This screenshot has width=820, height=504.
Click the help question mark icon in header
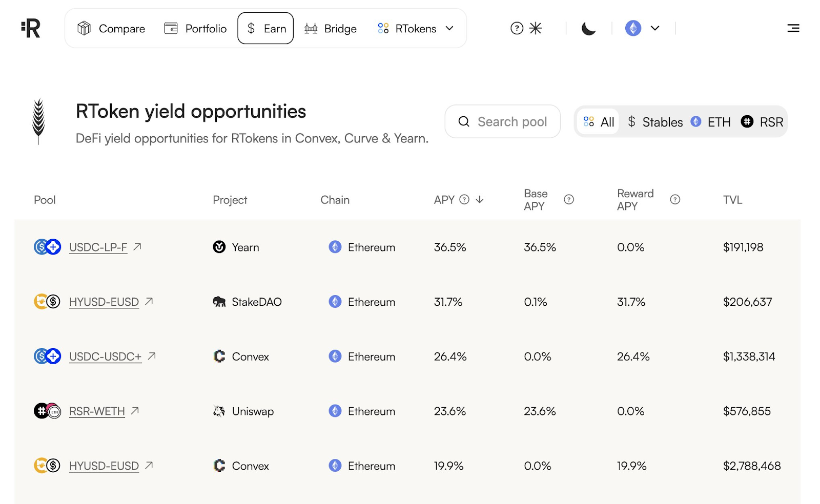click(x=517, y=28)
